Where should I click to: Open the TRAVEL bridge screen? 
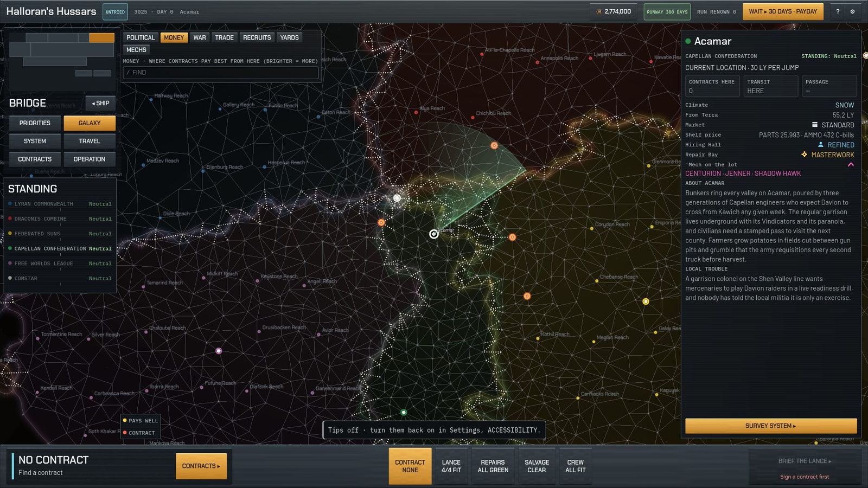tap(90, 141)
